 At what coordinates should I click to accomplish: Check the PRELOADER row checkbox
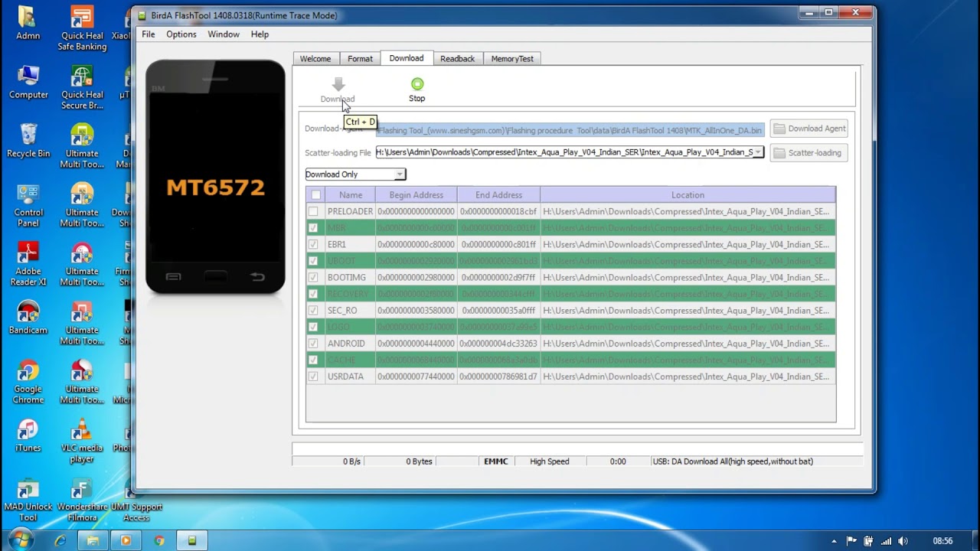313,211
